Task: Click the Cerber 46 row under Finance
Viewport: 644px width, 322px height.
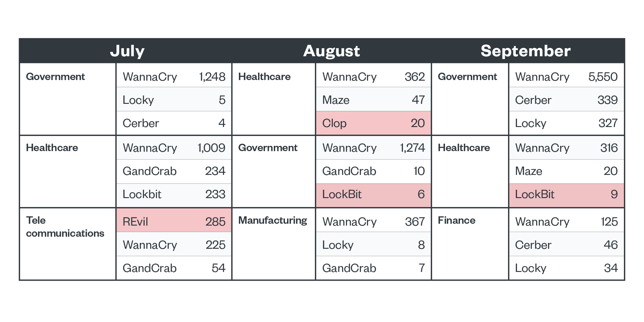Action: coord(566,245)
